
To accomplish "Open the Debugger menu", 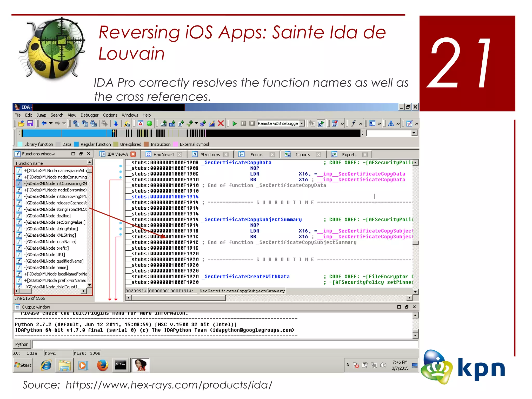I will (90, 115).
